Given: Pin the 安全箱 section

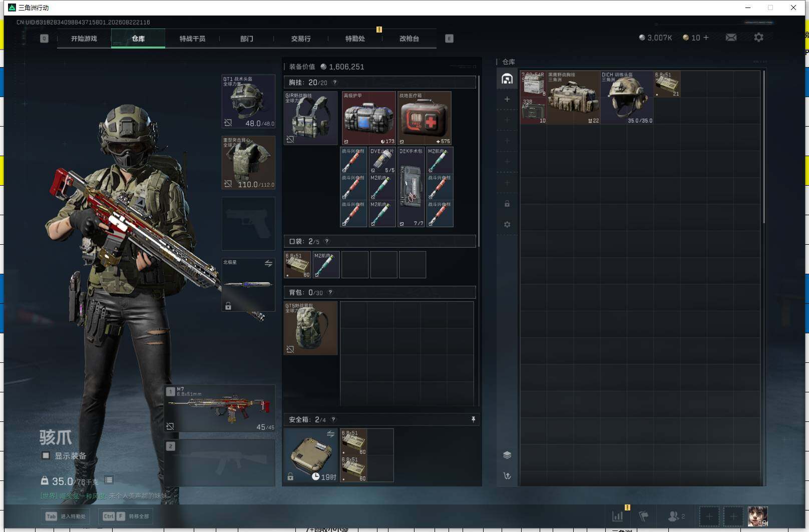Looking at the screenshot, I should (473, 419).
